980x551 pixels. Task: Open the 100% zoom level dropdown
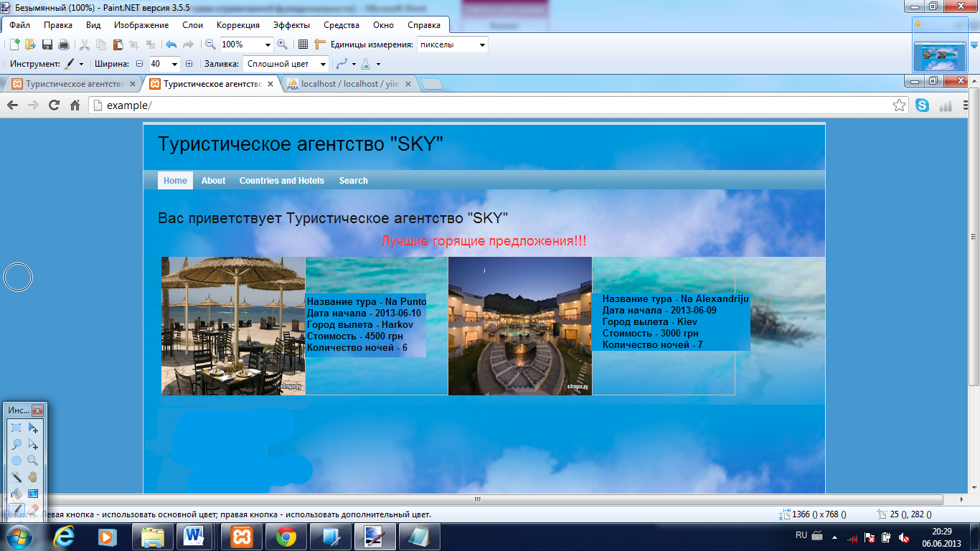(x=268, y=44)
